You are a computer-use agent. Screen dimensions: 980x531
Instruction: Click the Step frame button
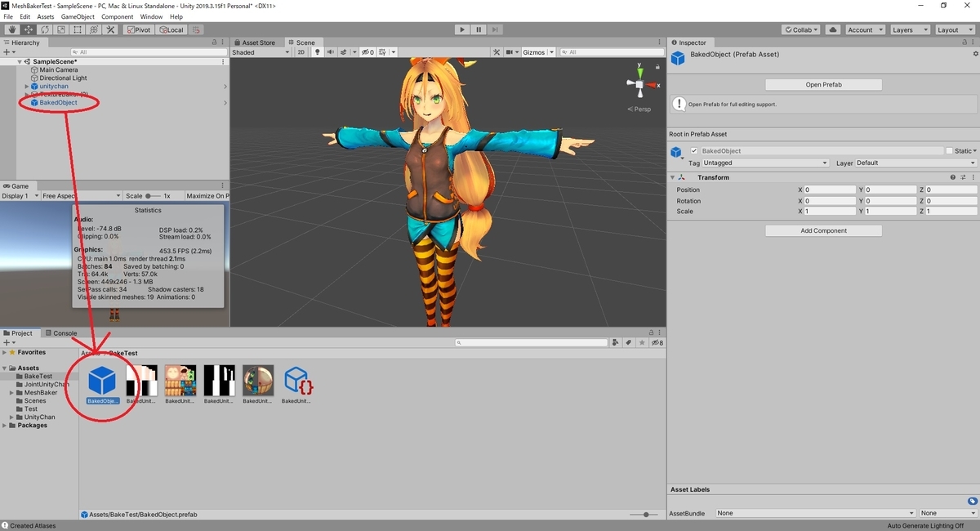click(x=497, y=30)
